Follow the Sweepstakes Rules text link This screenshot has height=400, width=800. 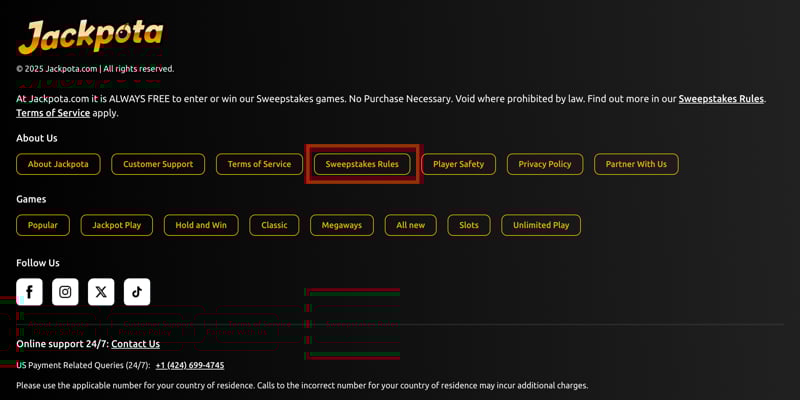tap(721, 99)
